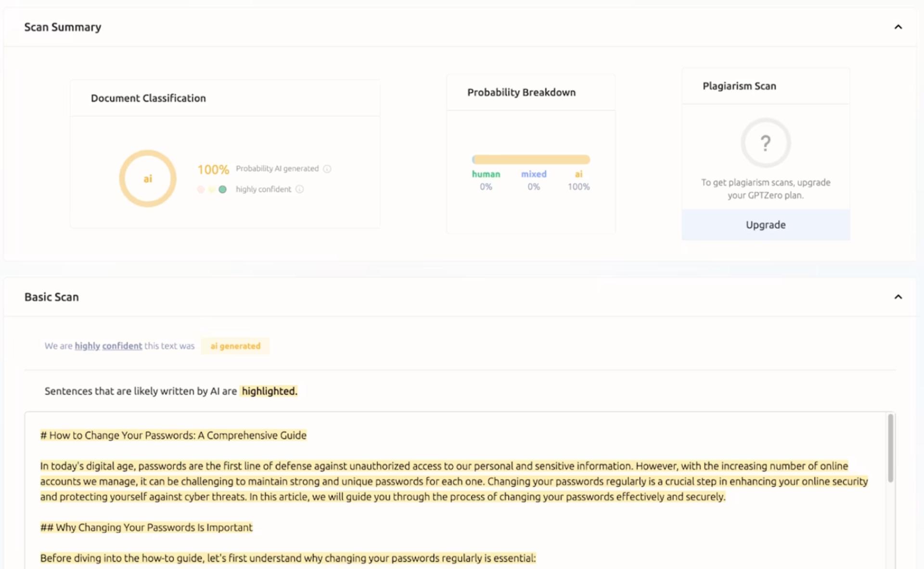Collapse the Scan Summary section chevron
924x569 pixels.
tap(898, 27)
